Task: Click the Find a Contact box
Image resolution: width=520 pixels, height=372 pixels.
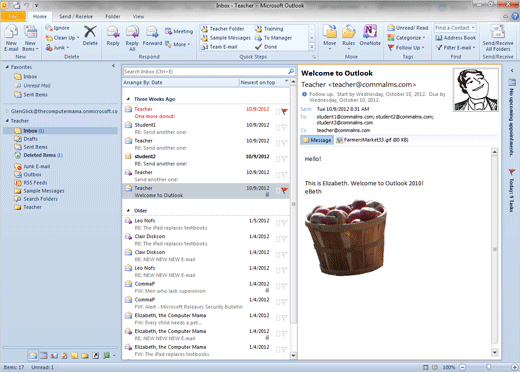Action: [x=455, y=28]
